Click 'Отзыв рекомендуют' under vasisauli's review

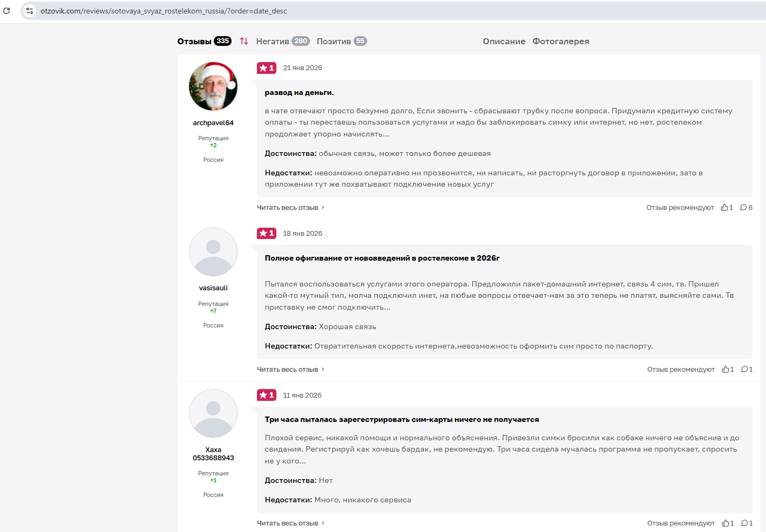(681, 370)
